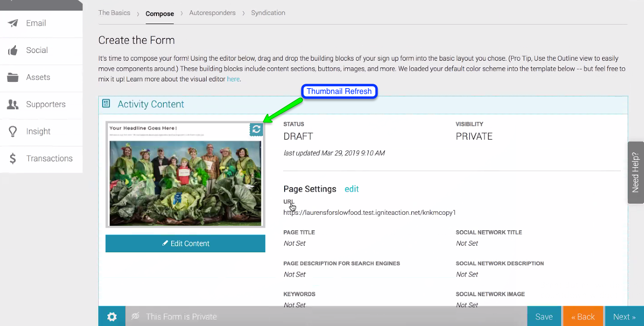644x326 pixels.
Task: Click the Edit Content button
Action: 185,243
